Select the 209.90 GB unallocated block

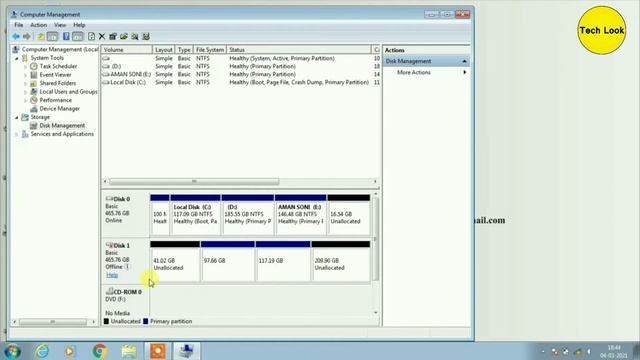(341, 261)
